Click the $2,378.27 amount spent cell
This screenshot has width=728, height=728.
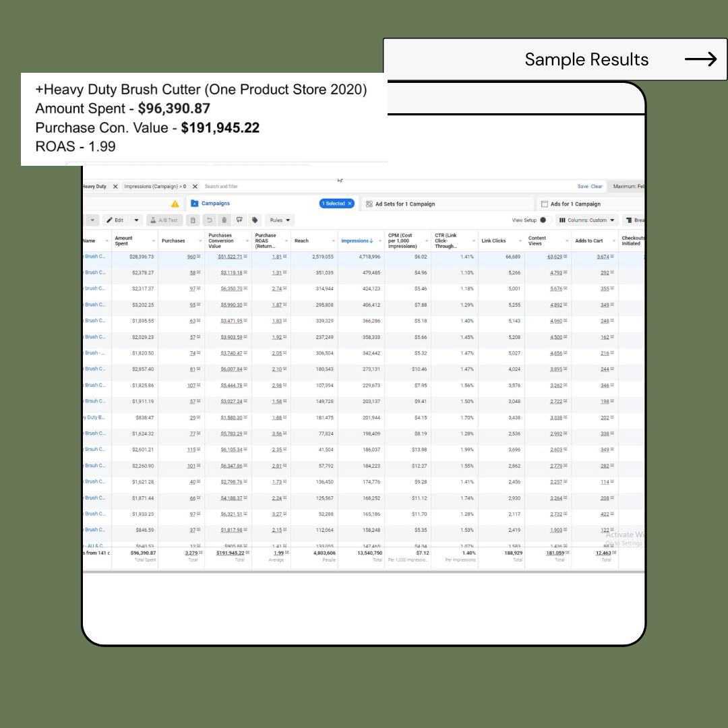tap(143, 272)
